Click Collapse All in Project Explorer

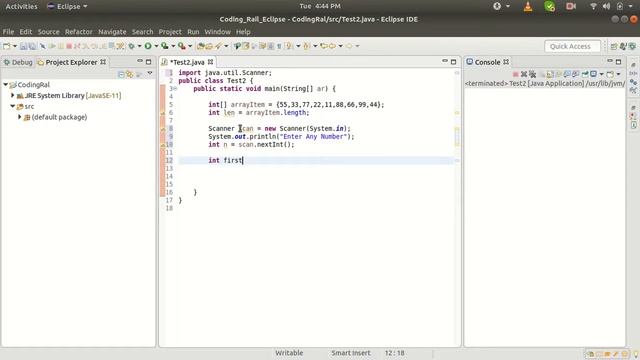(121, 74)
